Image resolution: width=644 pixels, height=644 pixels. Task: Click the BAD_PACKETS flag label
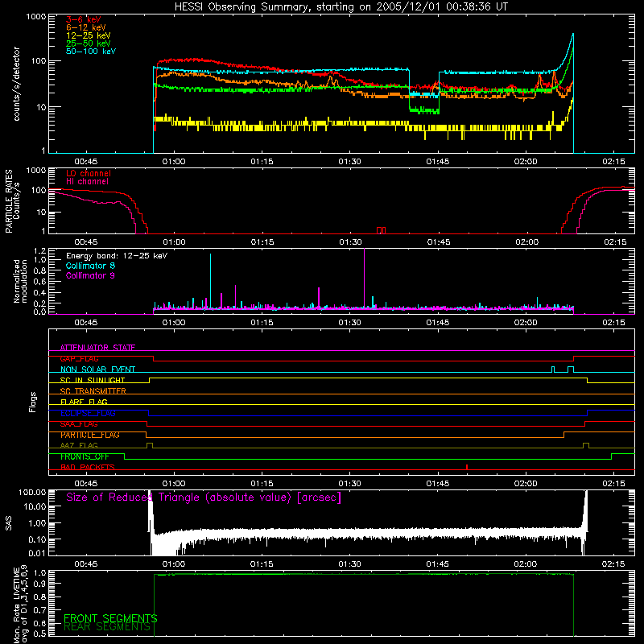[88, 468]
